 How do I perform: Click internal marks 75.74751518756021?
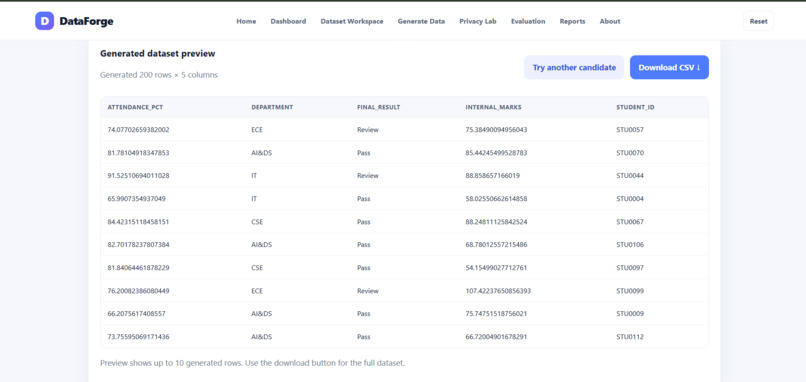pyautogui.click(x=496, y=314)
